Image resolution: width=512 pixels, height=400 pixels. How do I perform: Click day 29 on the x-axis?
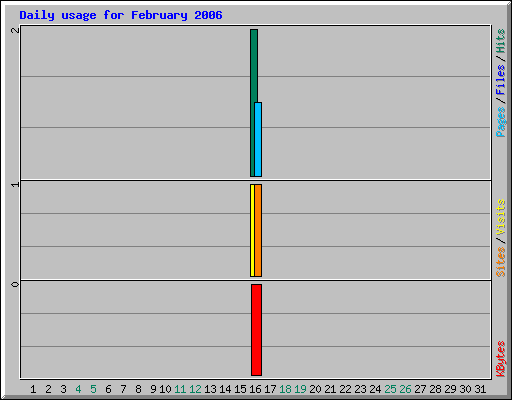(450, 389)
